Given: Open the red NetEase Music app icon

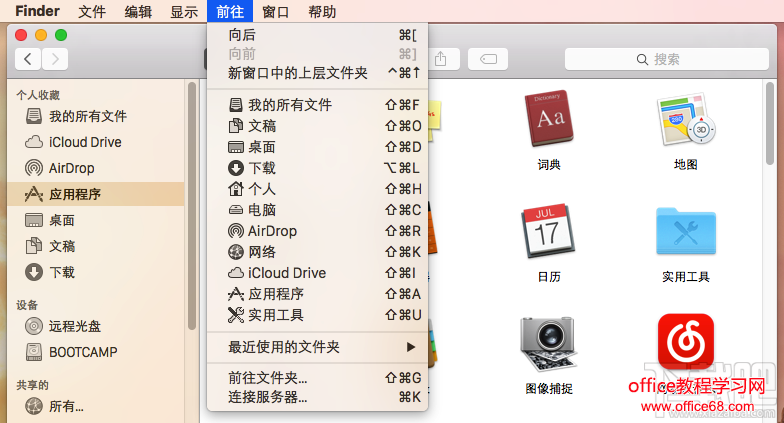Looking at the screenshot, I should pos(686,342).
